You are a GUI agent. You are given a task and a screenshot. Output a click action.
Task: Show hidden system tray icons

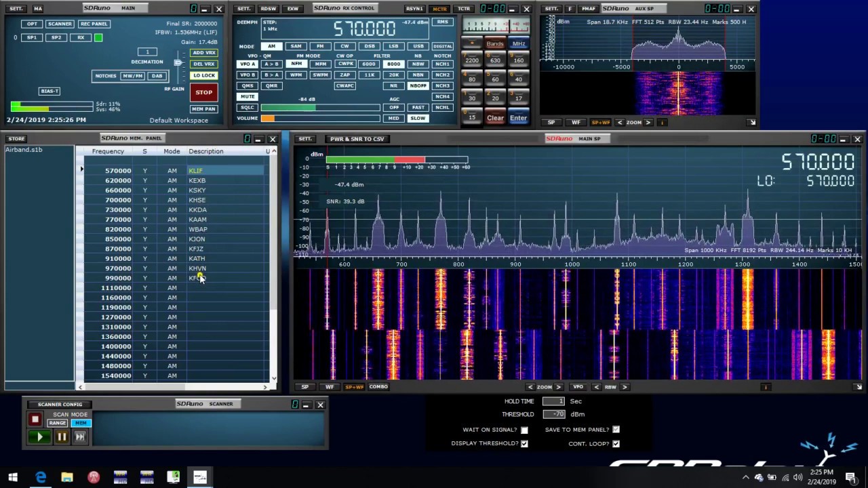point(745,477)
